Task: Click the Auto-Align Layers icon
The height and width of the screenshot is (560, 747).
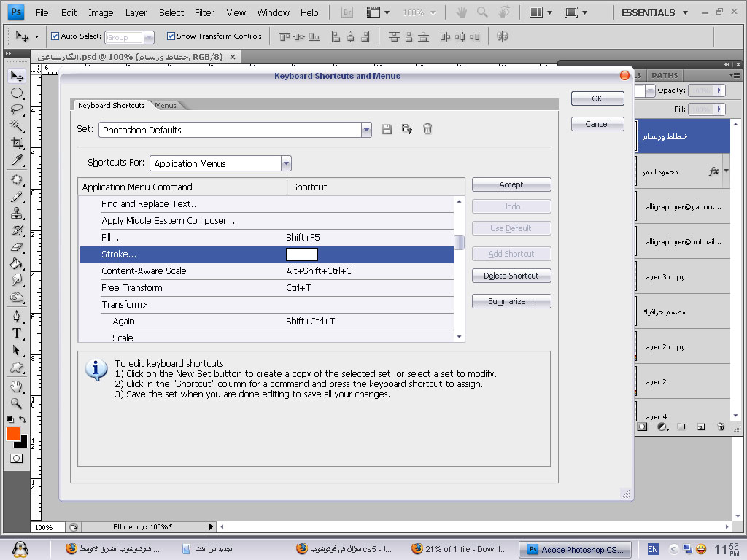Action: coord(502,36)
